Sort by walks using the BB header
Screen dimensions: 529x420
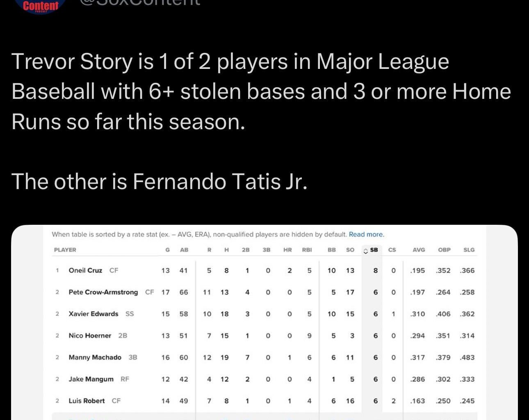(x=332, y=250)
